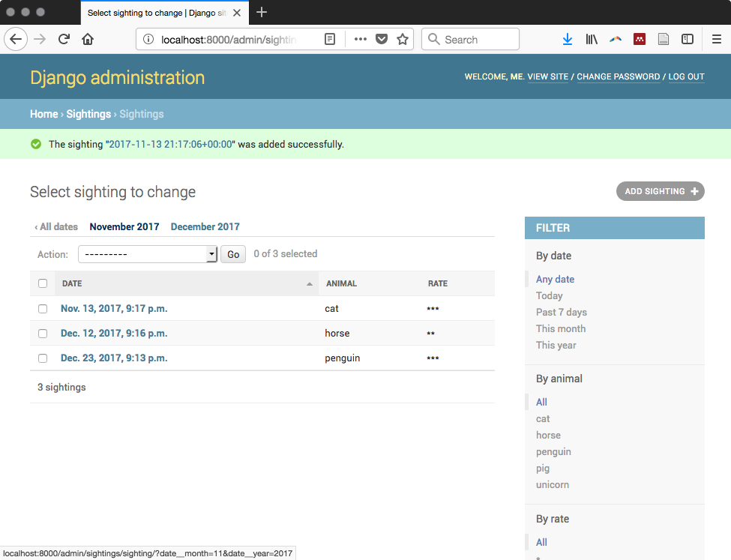Open the Action dropdown menu
The height and width of the screenshot is (560, 731).
148,254
